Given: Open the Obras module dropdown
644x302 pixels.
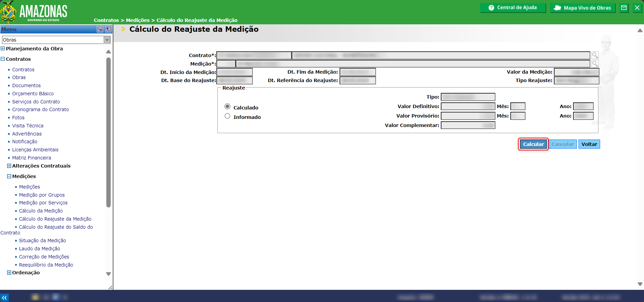Looking at the screenshot, I should point(56,40).
